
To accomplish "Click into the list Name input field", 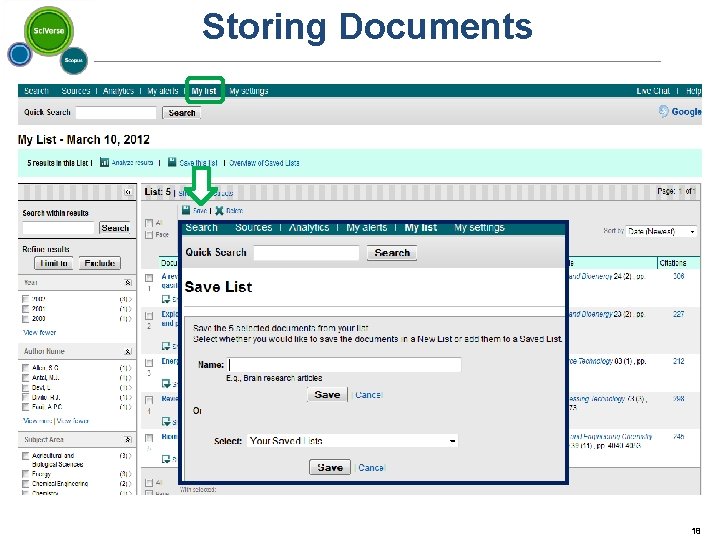I will click(x=344, y=365).
